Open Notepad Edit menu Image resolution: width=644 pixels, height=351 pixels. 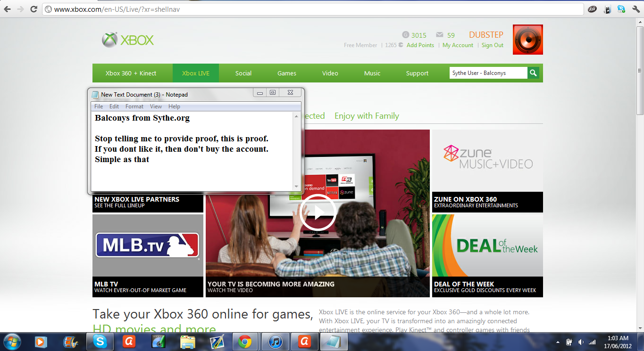point(114,106)
